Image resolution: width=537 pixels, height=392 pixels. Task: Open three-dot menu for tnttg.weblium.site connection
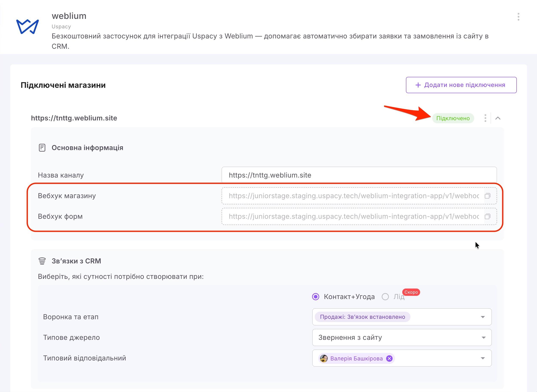tap(485, 118)
